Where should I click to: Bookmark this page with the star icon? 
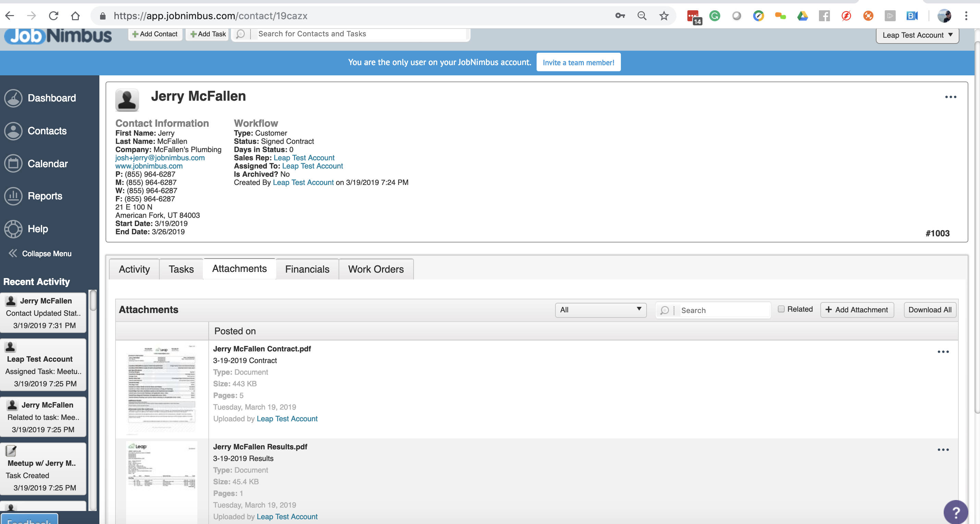click(x=664, y=16)
